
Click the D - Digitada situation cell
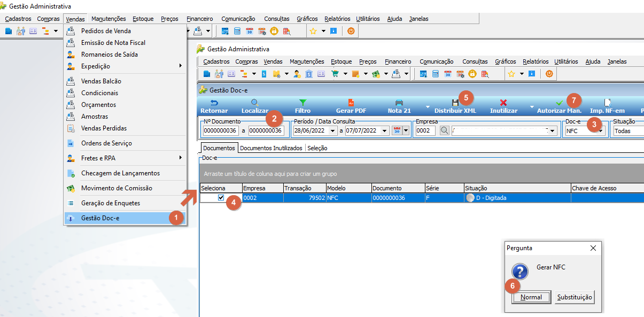click(x=517, y=198)
